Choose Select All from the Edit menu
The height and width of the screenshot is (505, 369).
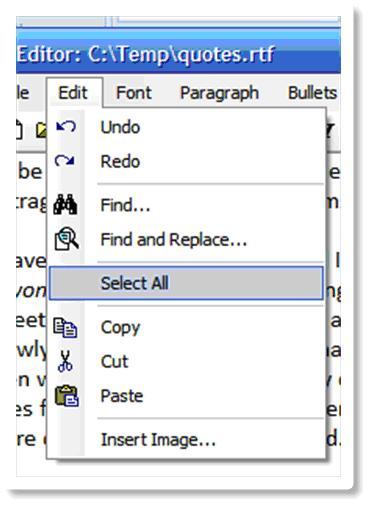tap(186, 283)
